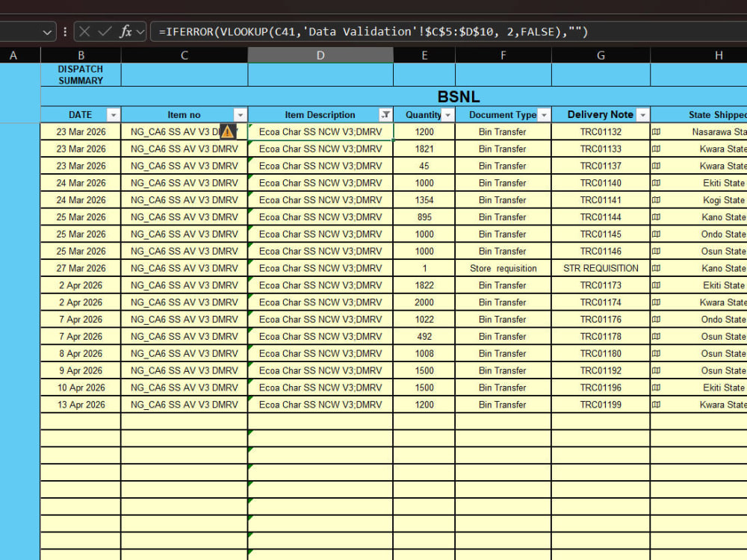
Task: Select date cell 27 Mar 2026
Action: 81,269
